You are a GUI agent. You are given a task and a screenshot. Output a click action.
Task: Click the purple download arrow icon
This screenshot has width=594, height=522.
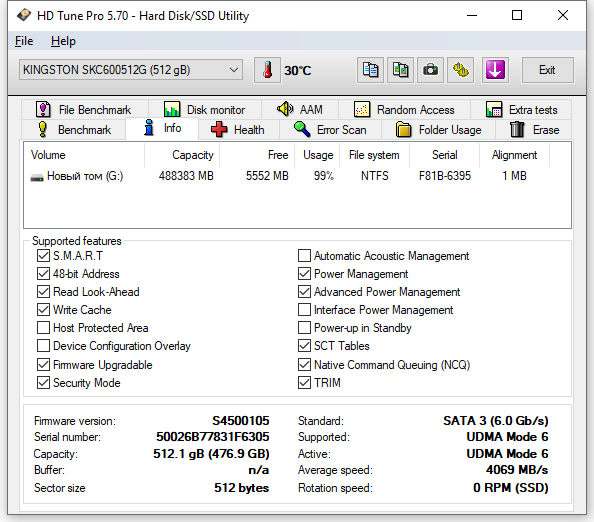point(495,70)
